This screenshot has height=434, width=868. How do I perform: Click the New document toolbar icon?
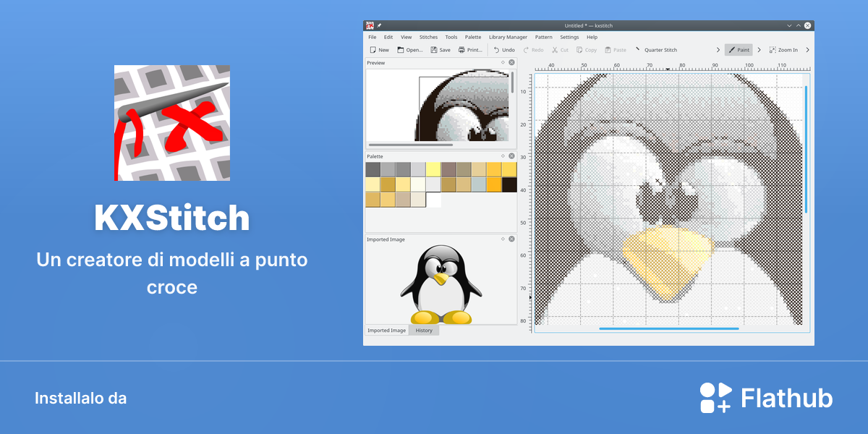pos(373,50)
